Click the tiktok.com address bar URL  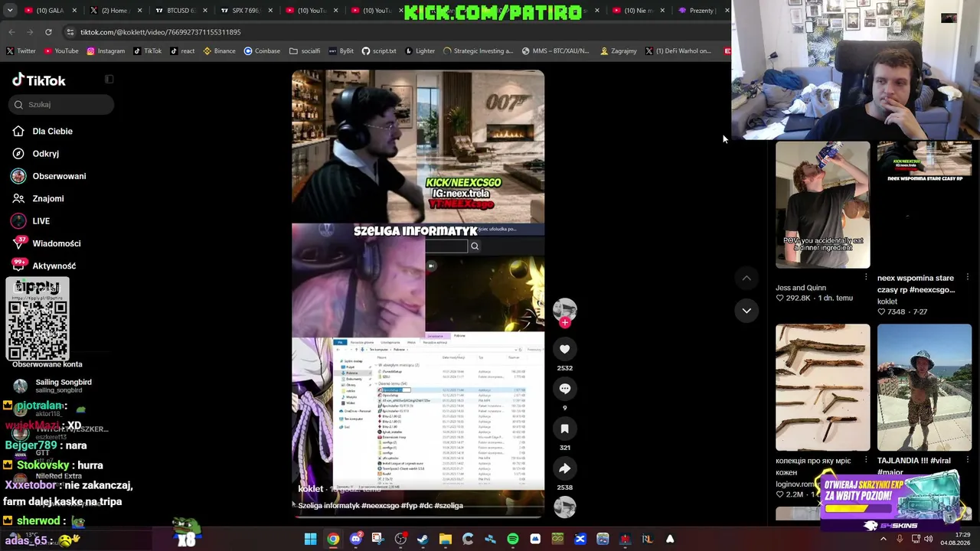point(161,32)
